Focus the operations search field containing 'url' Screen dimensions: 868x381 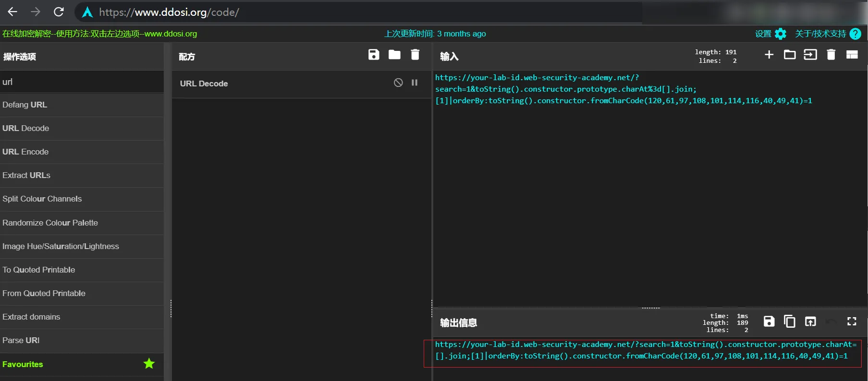click(x=82, y=82)
